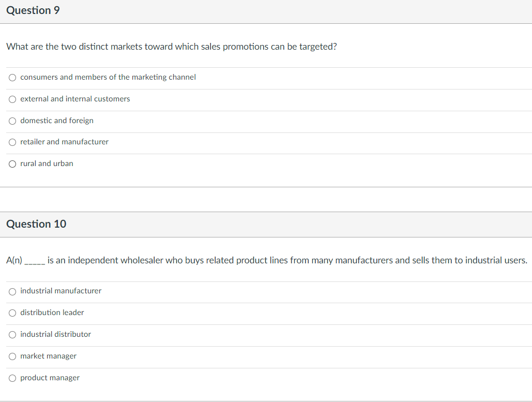532x402 pixels.
Task: Click the Question 10 heading
Action: click(x=36, y=224)
